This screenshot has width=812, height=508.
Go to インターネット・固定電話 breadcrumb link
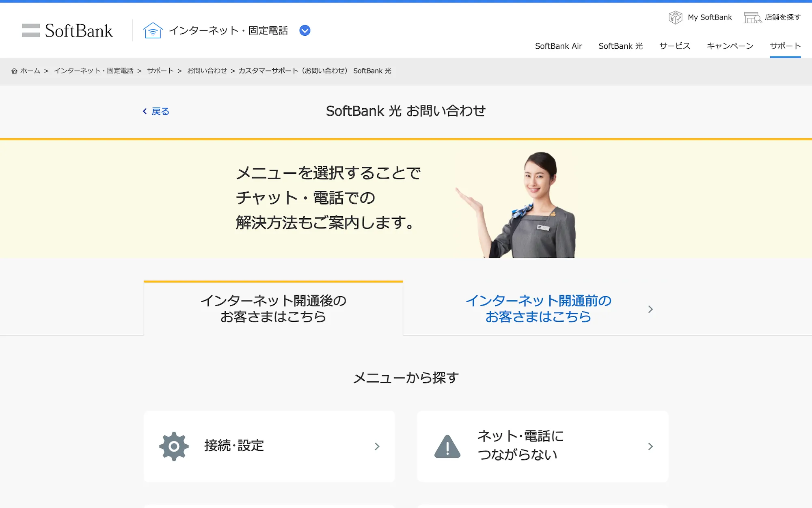(x=94, y=71)
